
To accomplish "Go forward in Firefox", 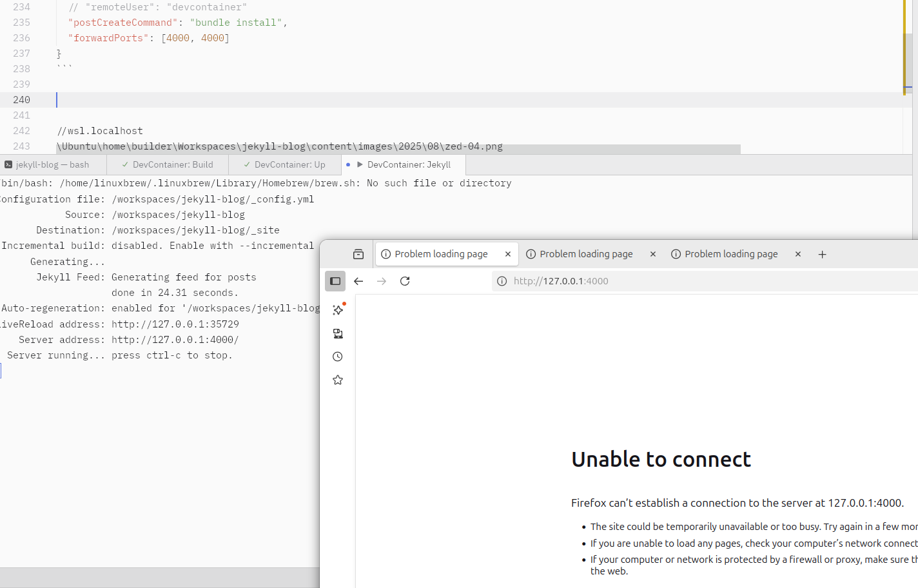I will tap(382, 281).
